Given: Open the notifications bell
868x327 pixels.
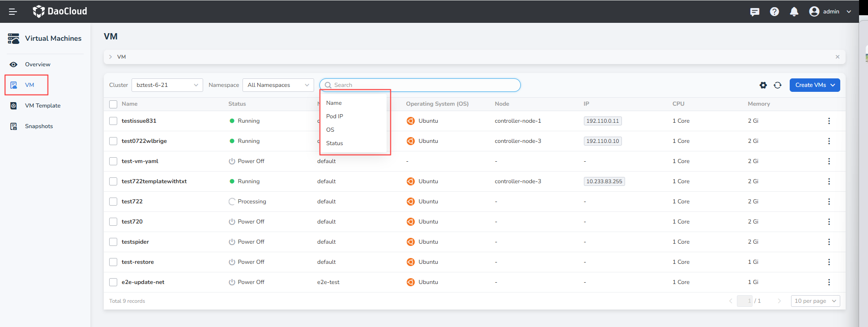Looking at the screenshot, I should pos(794,12).
